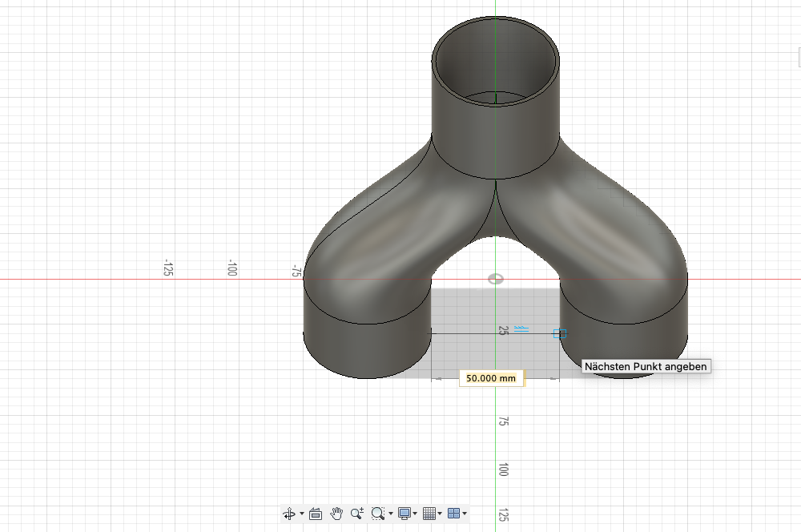Open the Orbit type dropdown arrow

tap(302, 514)
